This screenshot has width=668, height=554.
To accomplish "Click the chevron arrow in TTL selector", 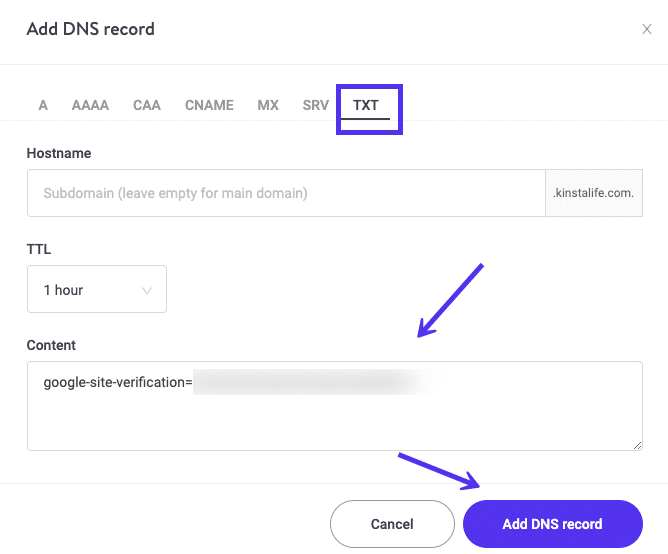I will coord(147,291).
